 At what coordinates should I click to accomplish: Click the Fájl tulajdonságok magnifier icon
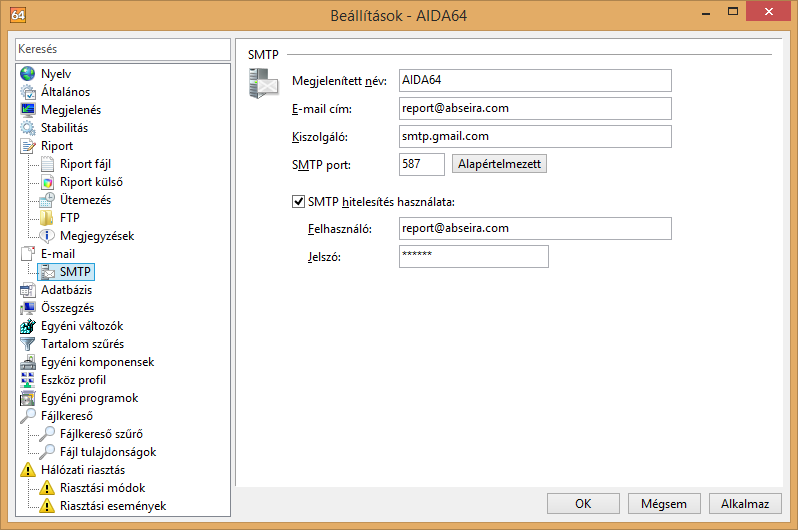click(x=47, y=452)
